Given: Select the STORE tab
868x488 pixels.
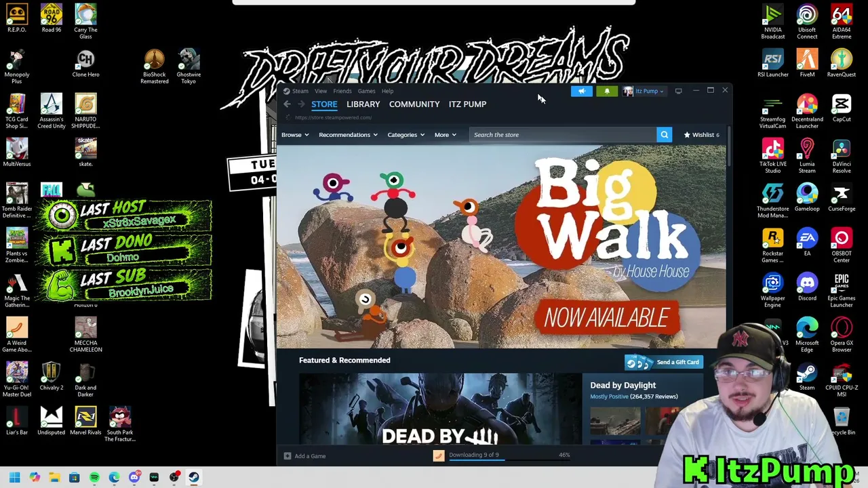Looking at the screenshot, I should click(x=324, y=104).
